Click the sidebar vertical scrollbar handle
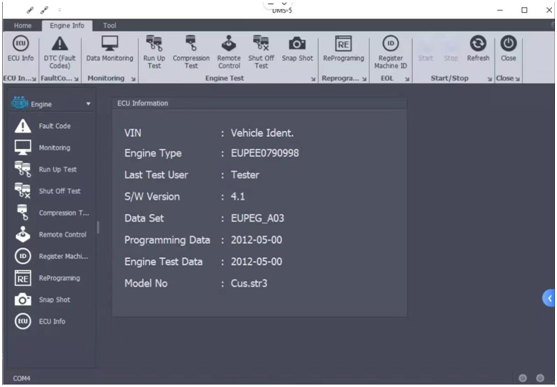 pyautogui.click(x=98, y=228)
